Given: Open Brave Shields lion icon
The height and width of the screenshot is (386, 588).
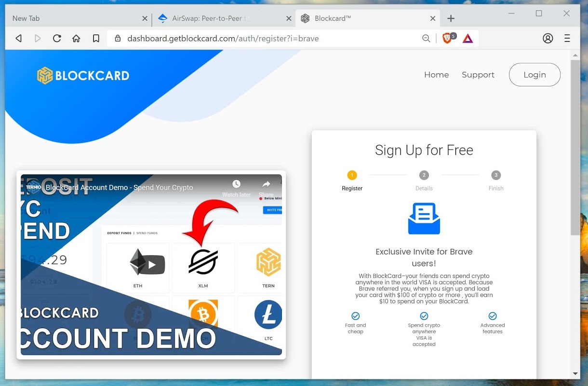Looking at the screenshot, I should point(447,39).
